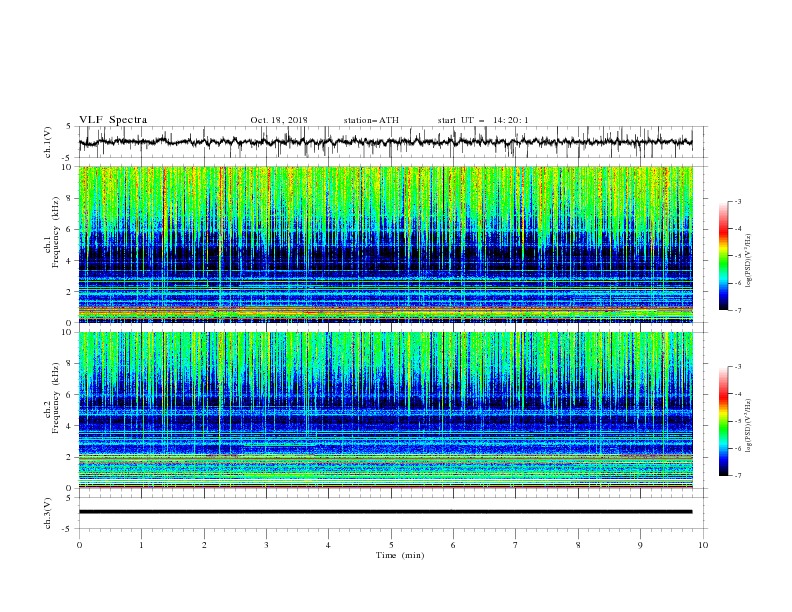
Task: Click the "station=ATH" header label
Action: click(x=371, y=120)
